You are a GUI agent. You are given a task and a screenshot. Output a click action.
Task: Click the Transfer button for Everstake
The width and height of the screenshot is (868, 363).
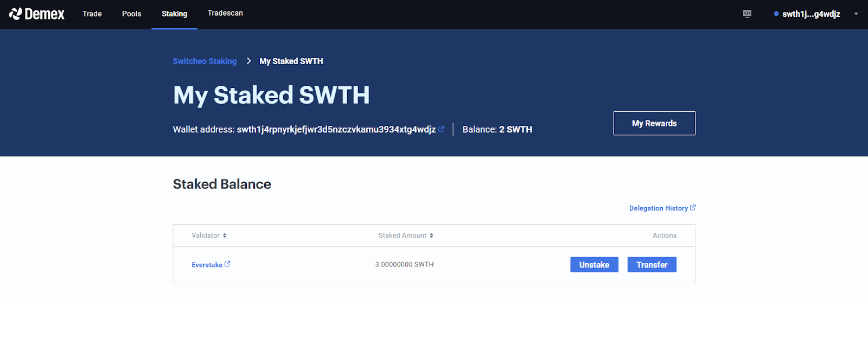(652, 265)
